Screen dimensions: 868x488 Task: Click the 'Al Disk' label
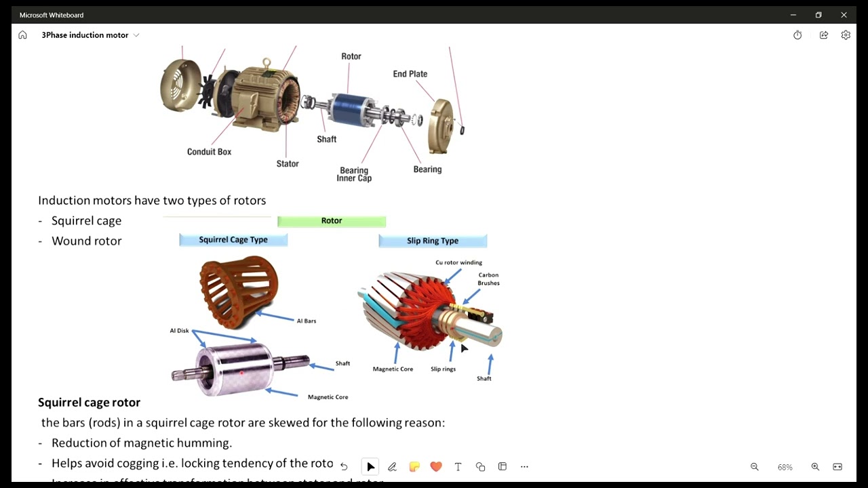tap(179, 331)
